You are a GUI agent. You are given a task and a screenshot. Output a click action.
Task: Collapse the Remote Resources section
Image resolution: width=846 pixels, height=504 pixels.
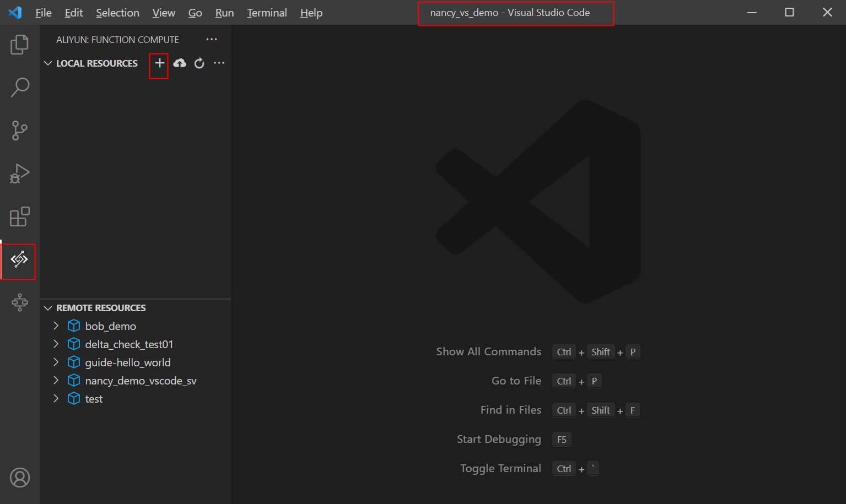tap(48, 308)
